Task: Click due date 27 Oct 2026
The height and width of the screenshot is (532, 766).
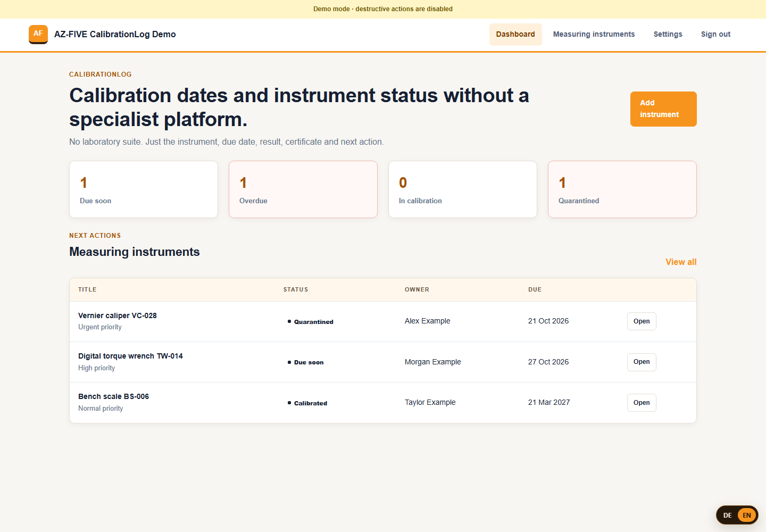Action: pyautogui.click(x=548, y=362)
